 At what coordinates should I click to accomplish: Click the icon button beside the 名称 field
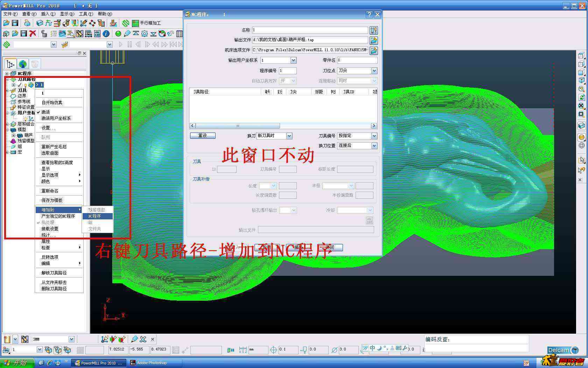[x=374, y=30]
